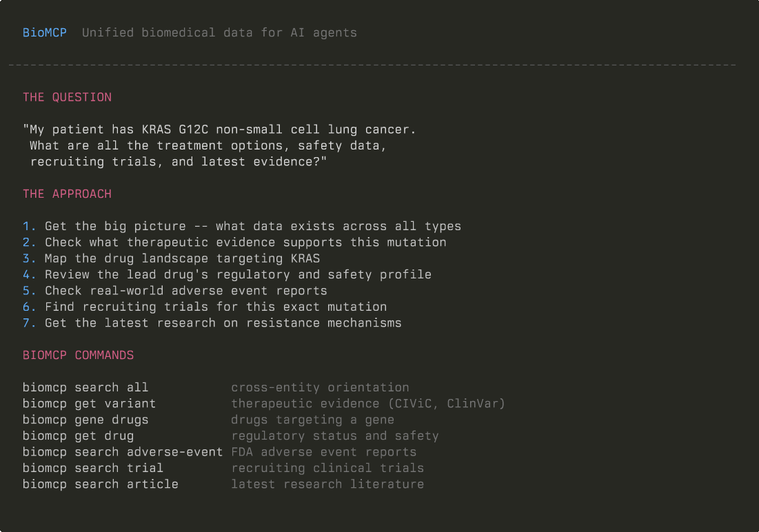Click the "biomcp get drug" command

[x=78, y=436]
